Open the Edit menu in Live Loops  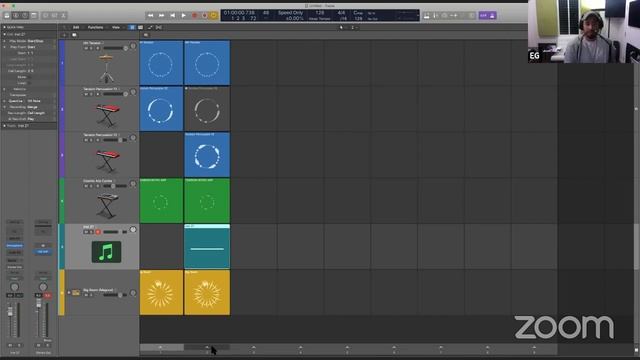click(x=76, y=27)
